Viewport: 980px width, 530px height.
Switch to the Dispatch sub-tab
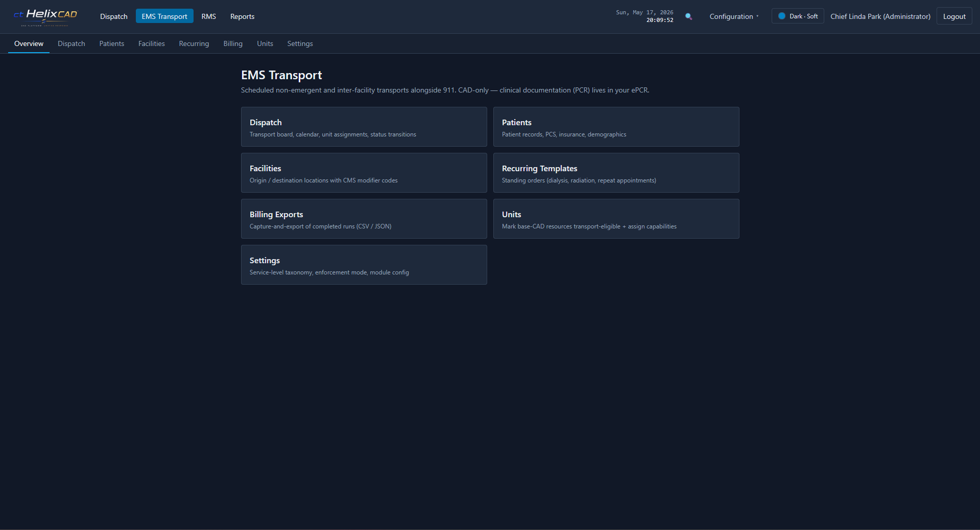(71, 44)
